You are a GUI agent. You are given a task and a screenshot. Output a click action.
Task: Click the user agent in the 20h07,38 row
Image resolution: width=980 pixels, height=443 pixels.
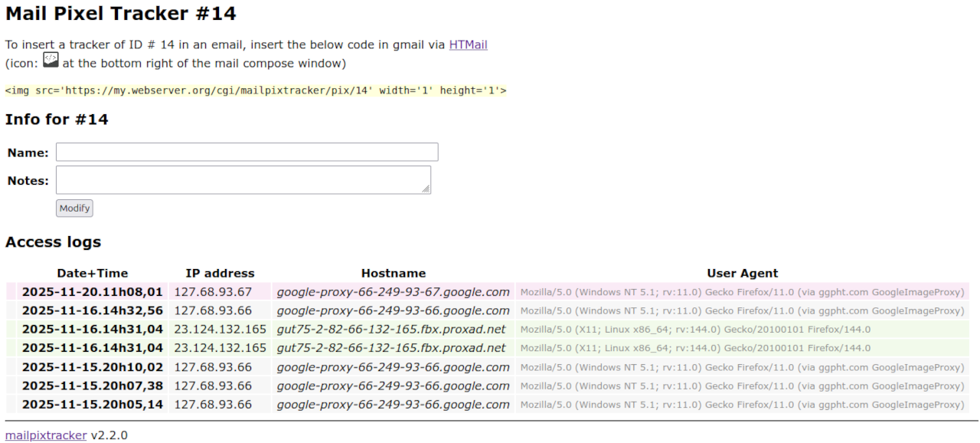743,386
